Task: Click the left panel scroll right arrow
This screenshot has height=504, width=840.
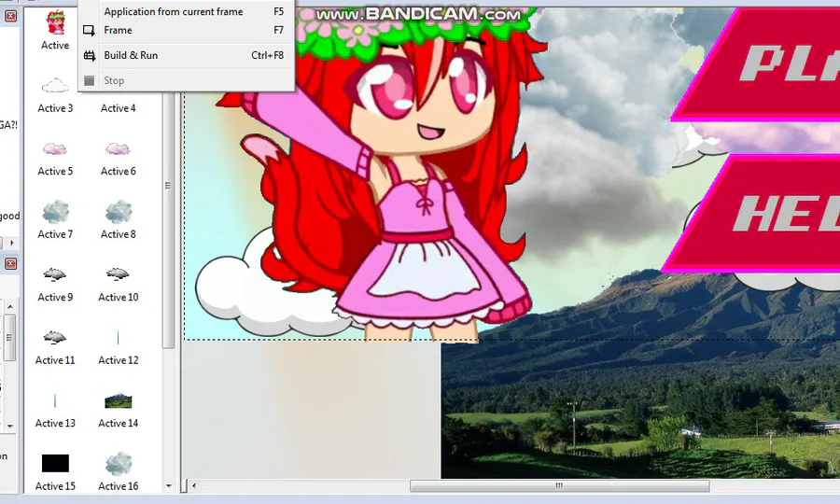Action: click(12, 244)
